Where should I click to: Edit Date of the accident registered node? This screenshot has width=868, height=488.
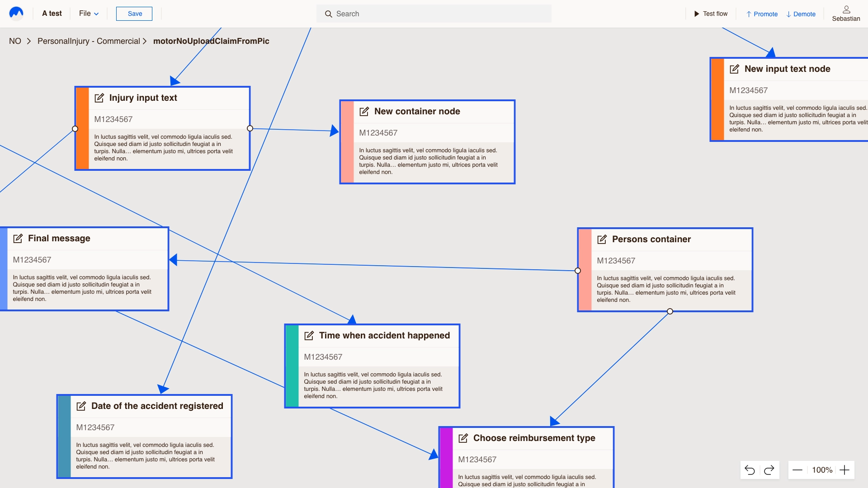[x=81, y=406]
